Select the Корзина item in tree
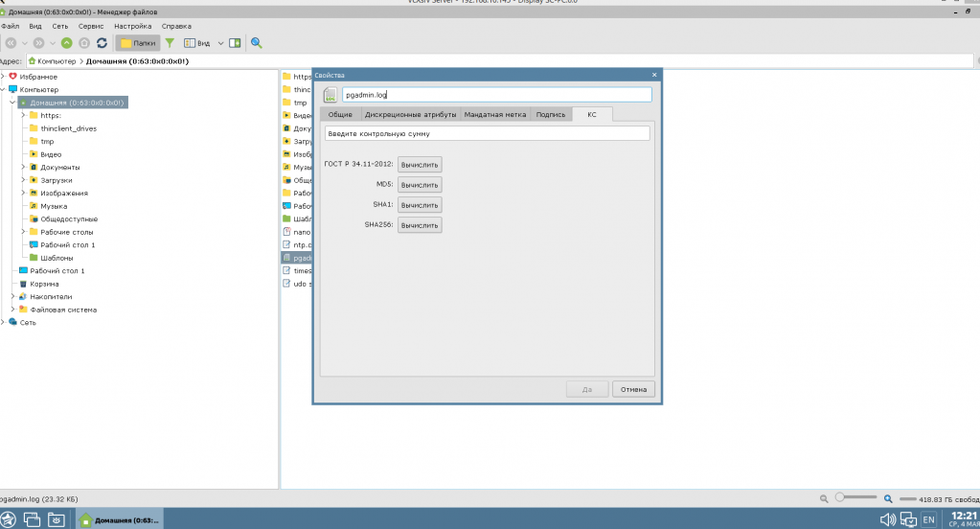The image size is (980, 529). coord(44,284)
